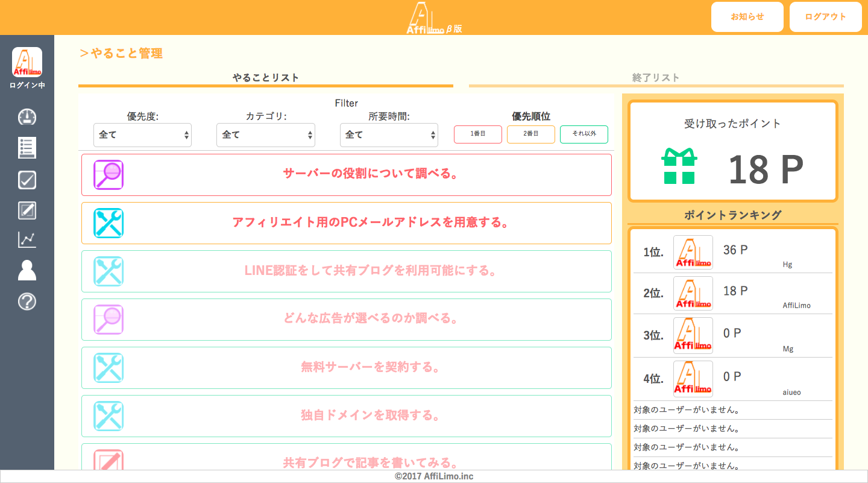Open the user profile icon in sidebar
The image size is (868, 483).
coord(27,271)
